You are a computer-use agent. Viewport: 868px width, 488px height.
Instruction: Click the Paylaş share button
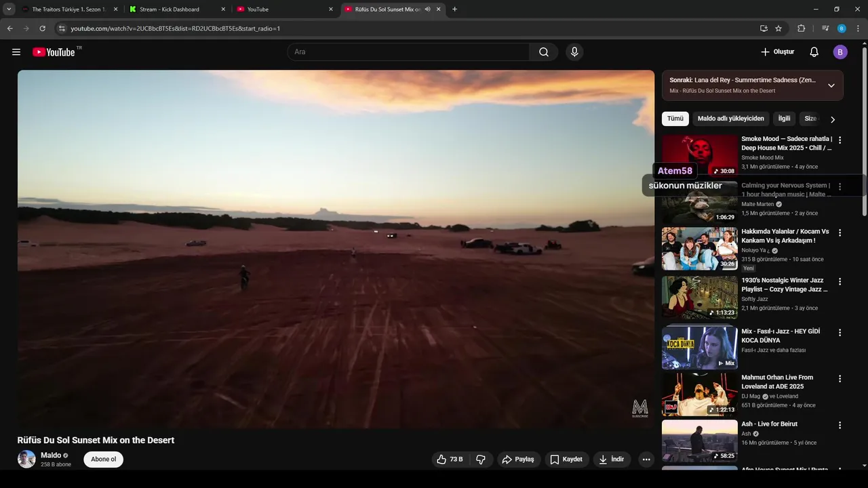[x=519, y=460]
